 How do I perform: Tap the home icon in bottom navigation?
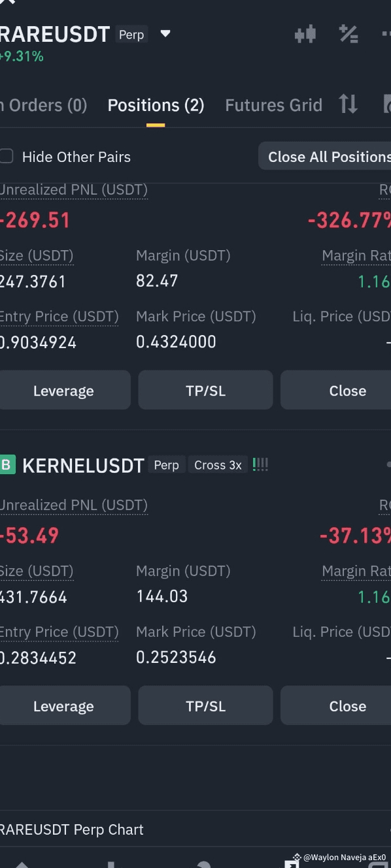point(22,863)
